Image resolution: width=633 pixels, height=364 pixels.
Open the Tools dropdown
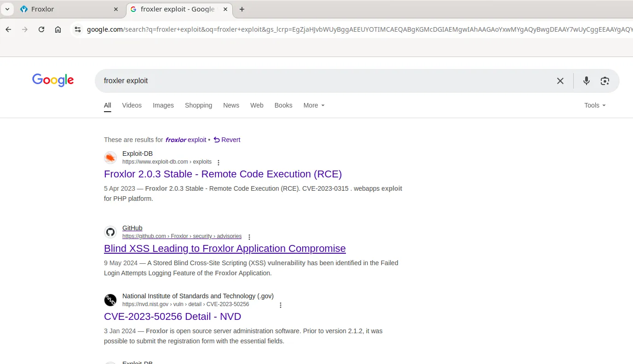click(595, 105)
